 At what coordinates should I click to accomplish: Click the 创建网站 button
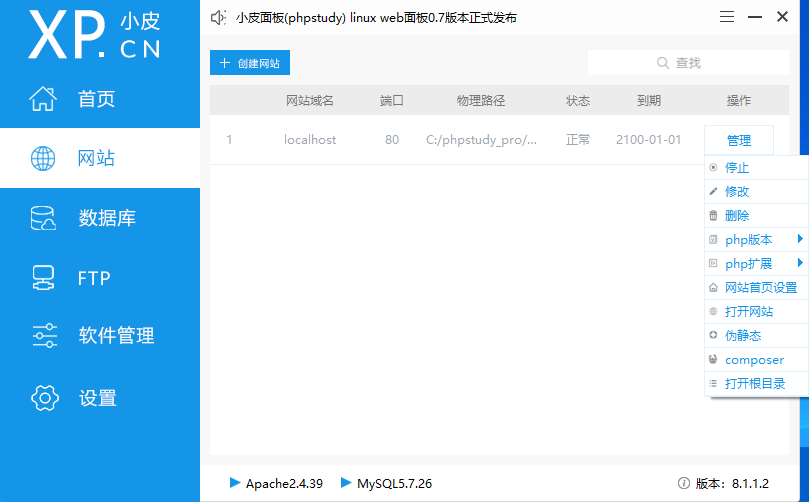click(x=250, y=63)
